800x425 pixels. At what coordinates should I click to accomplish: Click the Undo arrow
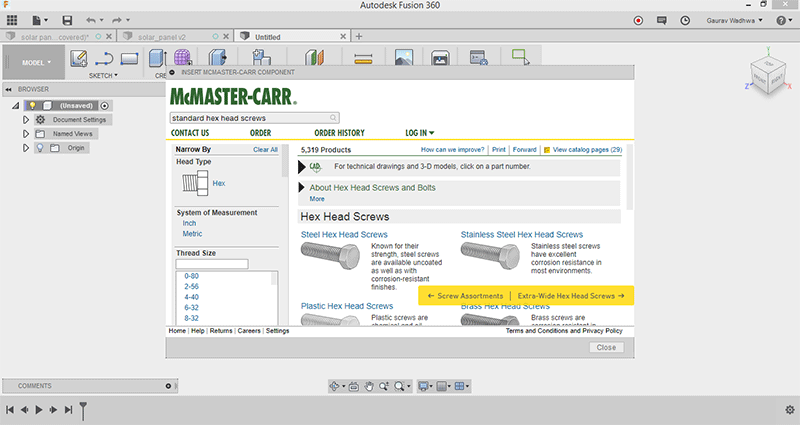pyautogui.click(x=91, y=20)
